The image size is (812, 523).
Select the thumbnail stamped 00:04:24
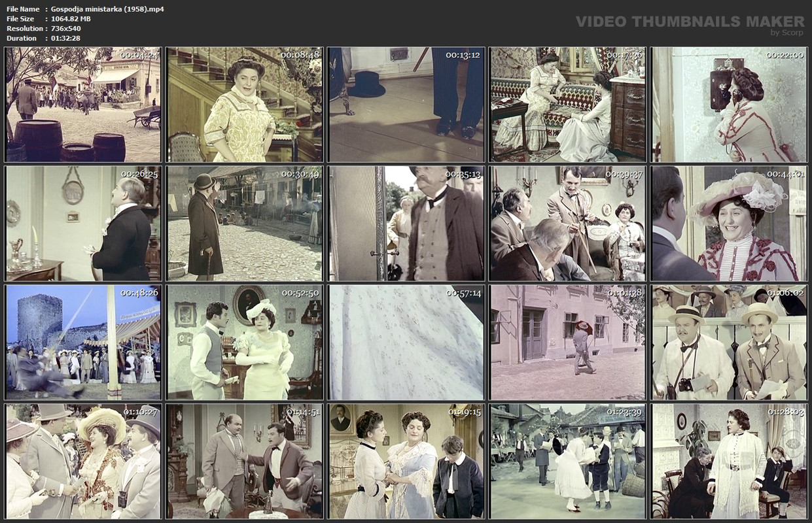point(82,104)
